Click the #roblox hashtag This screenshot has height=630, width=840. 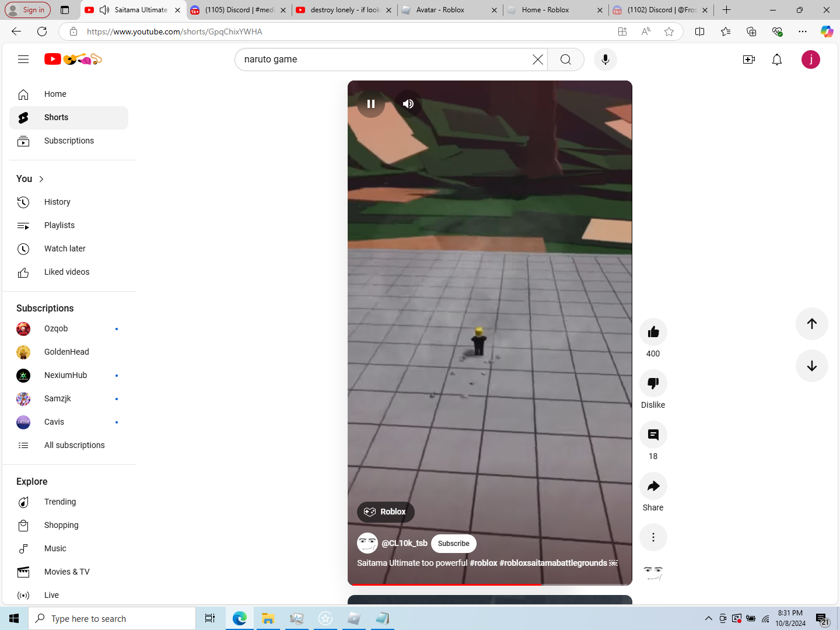(x=484, y=563)
